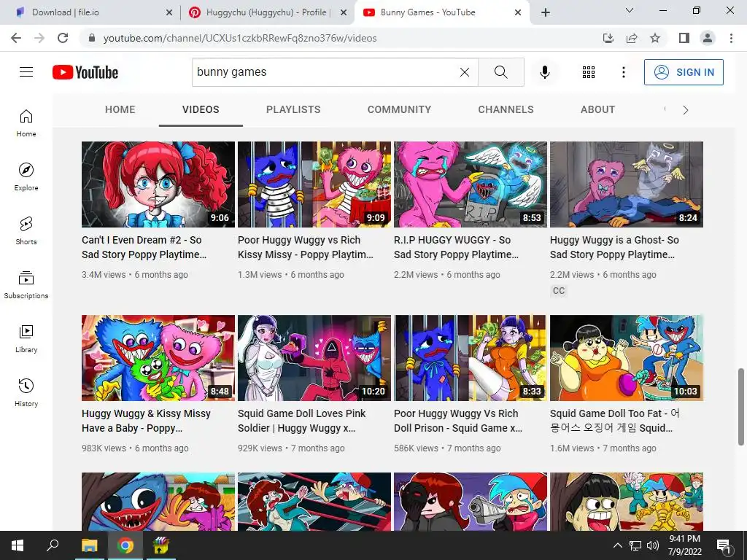Screen dimensions: 747x560
Task: Install the app via address bar icon
Action: [x=608, y=38]
